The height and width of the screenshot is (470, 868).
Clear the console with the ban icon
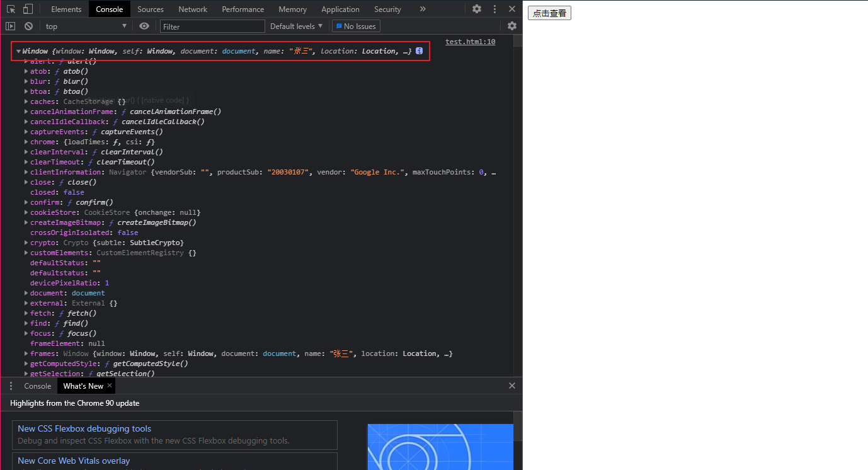coord(28,26)
